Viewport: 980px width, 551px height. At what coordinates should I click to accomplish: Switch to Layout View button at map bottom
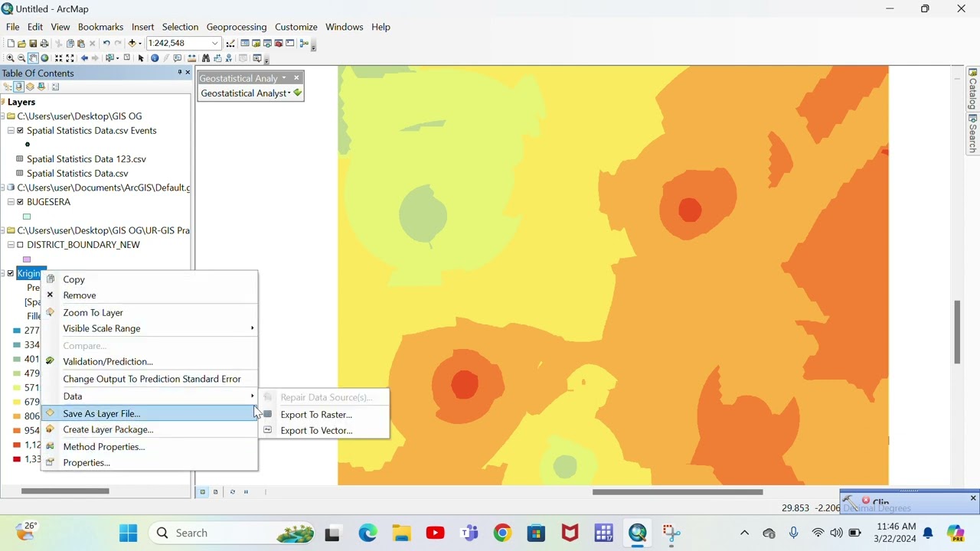pyautogui.click(x=215, y=492)
